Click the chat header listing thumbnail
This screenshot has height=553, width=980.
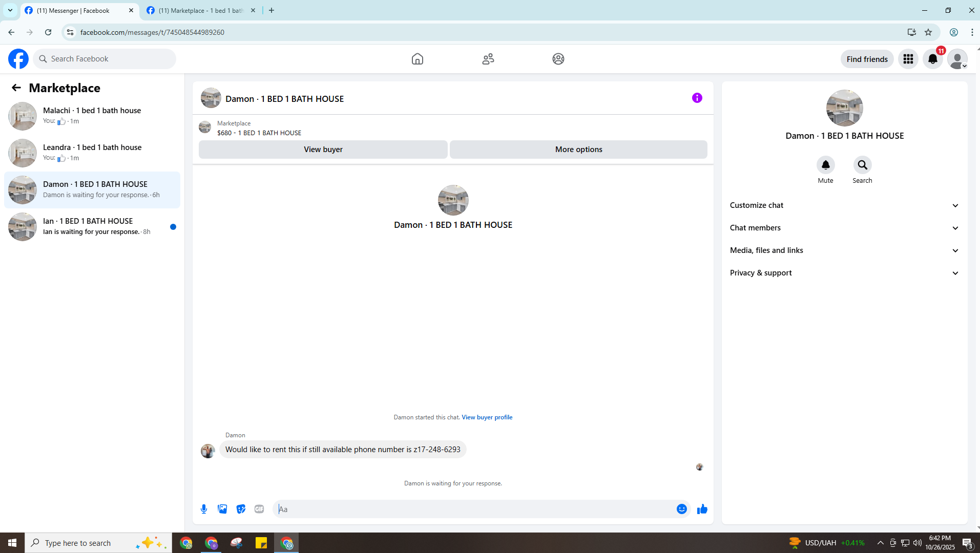211,98
